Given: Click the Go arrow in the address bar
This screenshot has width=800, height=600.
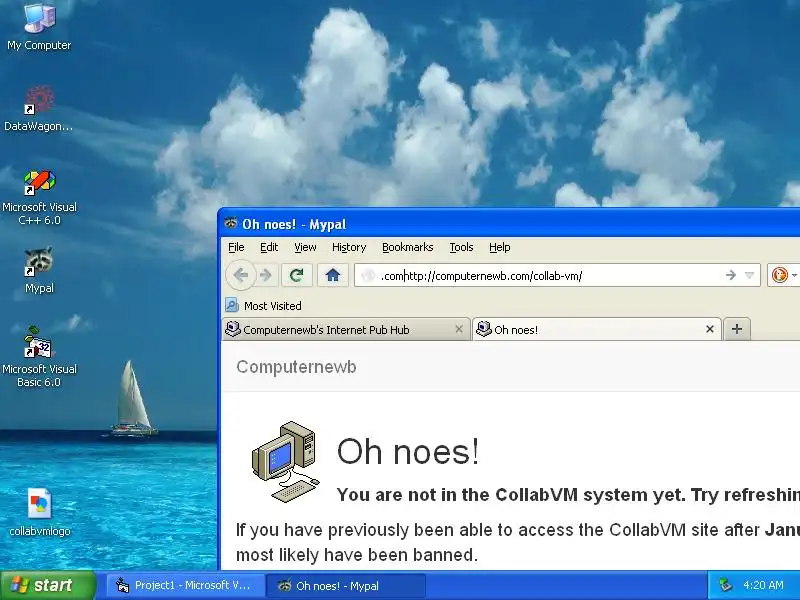Looking at the screenshot, I should pos(731,276).
